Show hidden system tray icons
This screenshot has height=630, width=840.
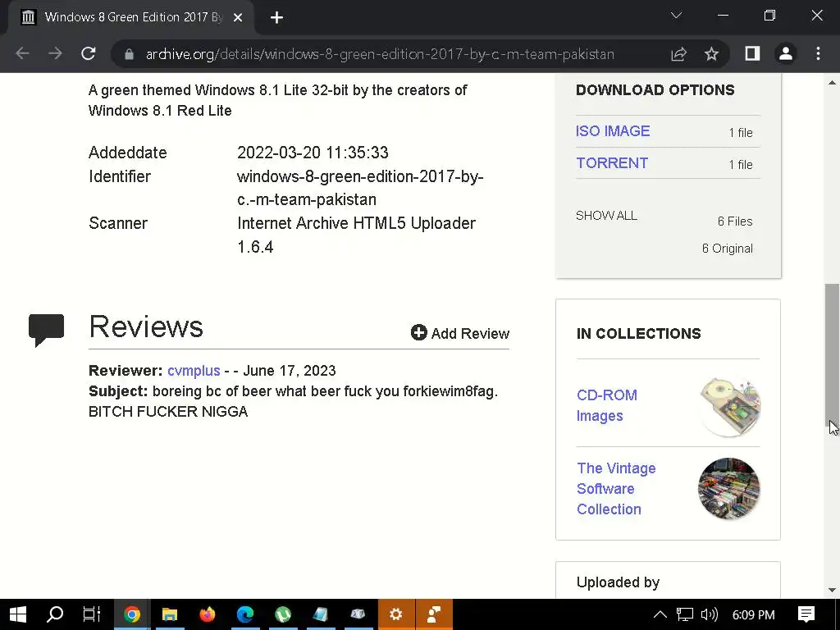[x=660, y=614]
